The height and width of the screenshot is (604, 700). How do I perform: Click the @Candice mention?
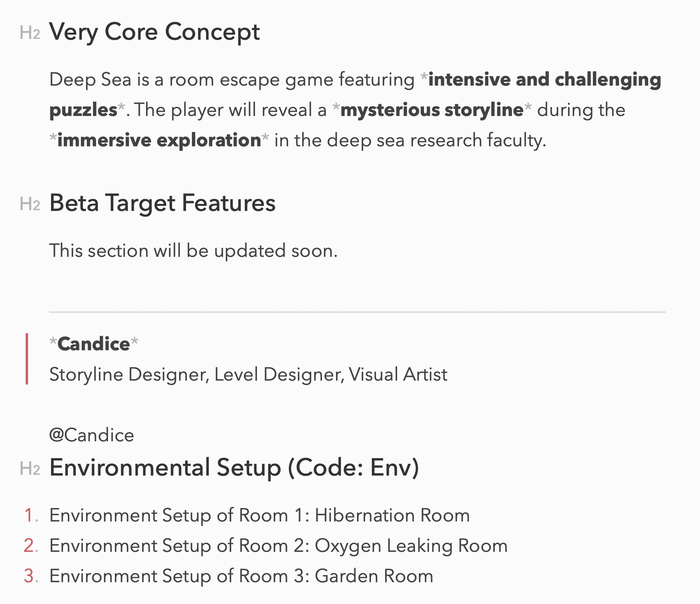pyautogui.click(x=91, y=435)
